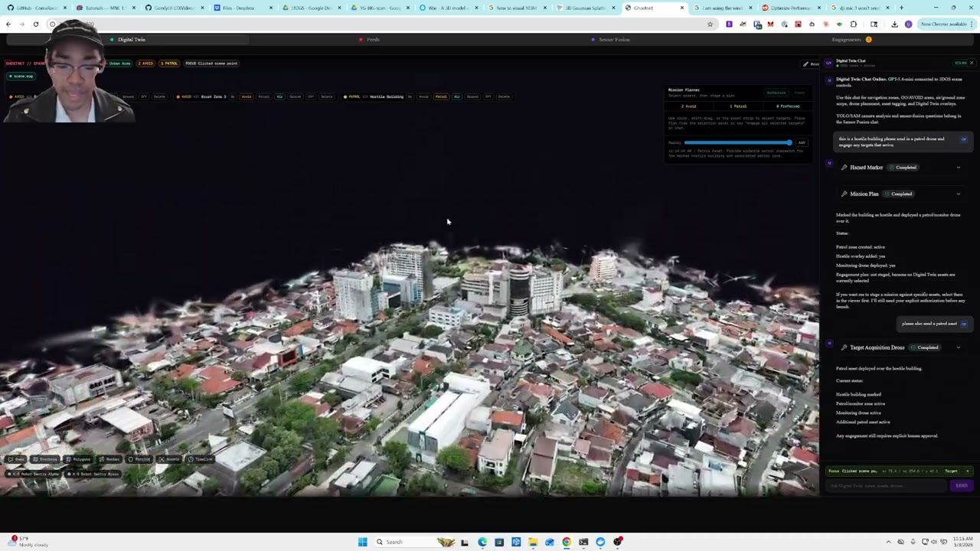Open Chrome from the taskbar

coord(567,542)
